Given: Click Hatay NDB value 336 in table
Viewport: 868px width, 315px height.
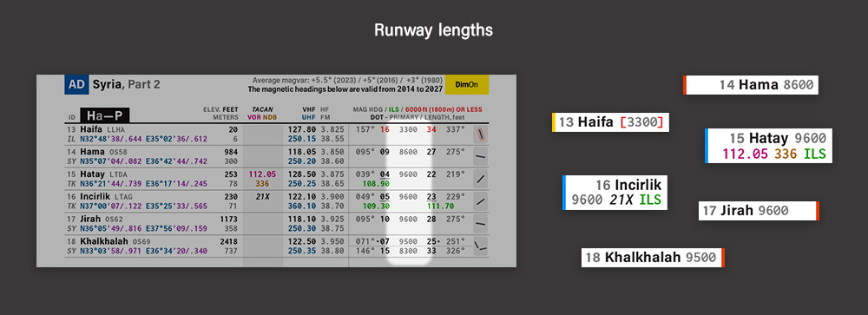Looking at the screenshot, I should [262, 183].
